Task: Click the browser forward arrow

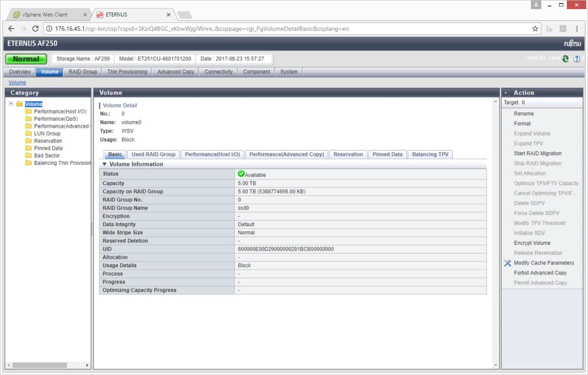Action: [x=23, y=29]
